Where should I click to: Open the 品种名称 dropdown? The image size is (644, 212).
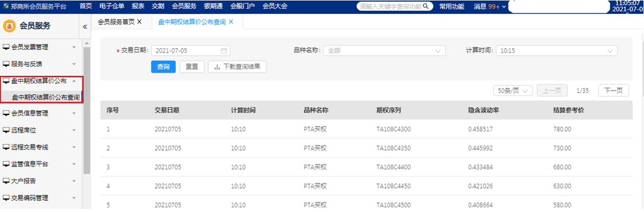[x=384, y=51]
